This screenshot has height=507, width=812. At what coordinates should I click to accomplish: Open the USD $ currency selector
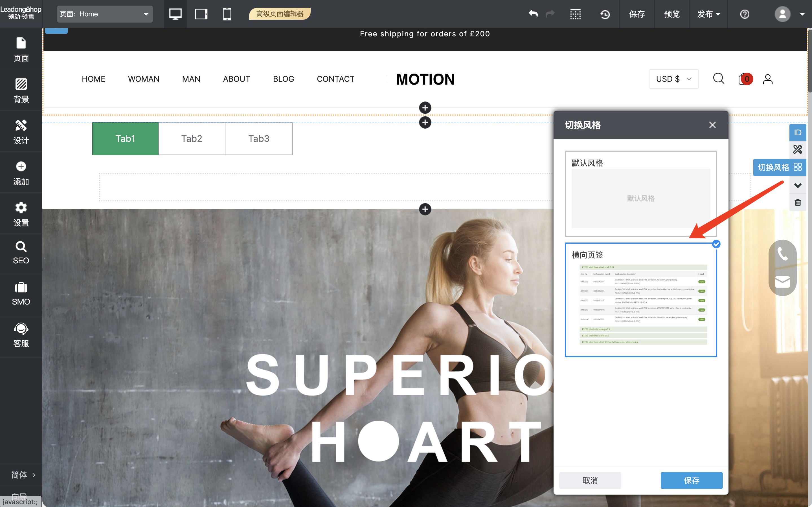(673, 79)
